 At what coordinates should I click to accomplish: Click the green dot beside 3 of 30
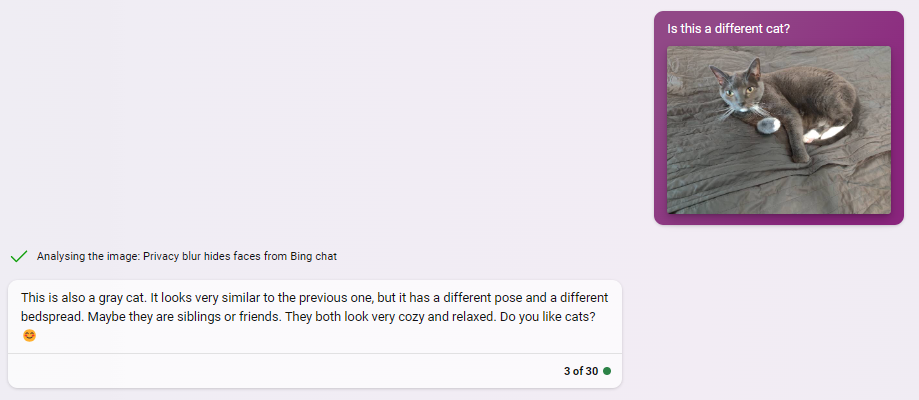point(607,371)
